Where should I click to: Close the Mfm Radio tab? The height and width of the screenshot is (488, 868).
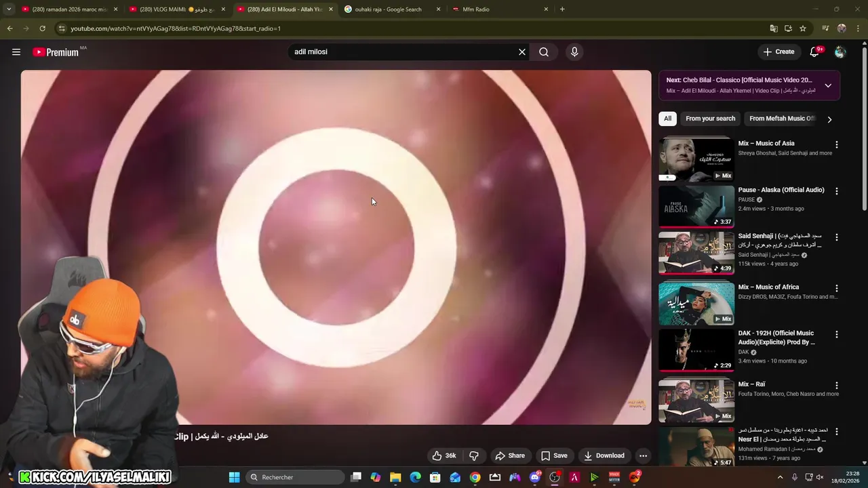[546, 9]
